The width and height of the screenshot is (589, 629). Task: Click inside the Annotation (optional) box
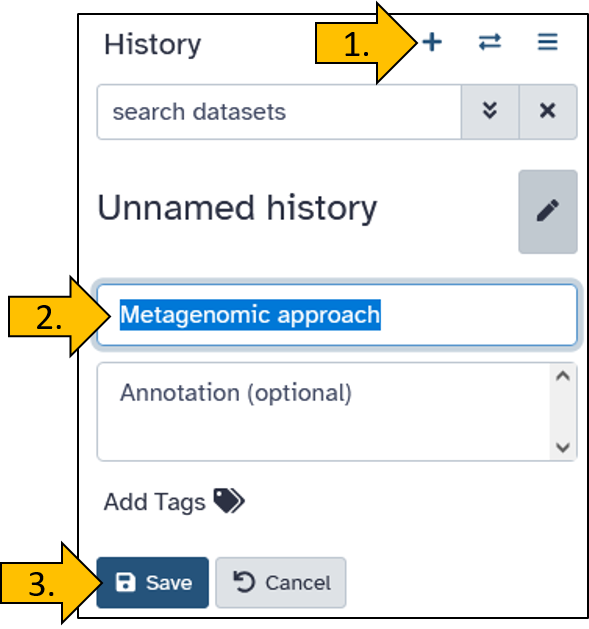coord(323,412)
